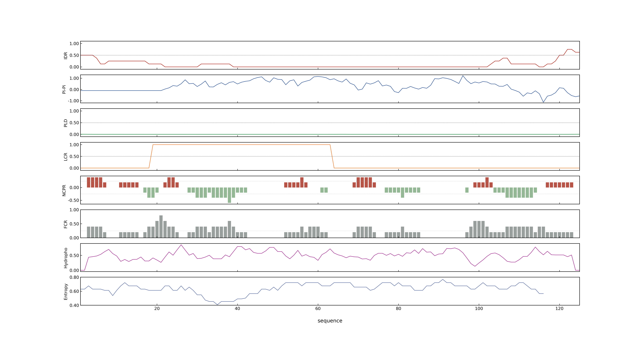Click the x-axis tick label "20"

pos(157,309)
